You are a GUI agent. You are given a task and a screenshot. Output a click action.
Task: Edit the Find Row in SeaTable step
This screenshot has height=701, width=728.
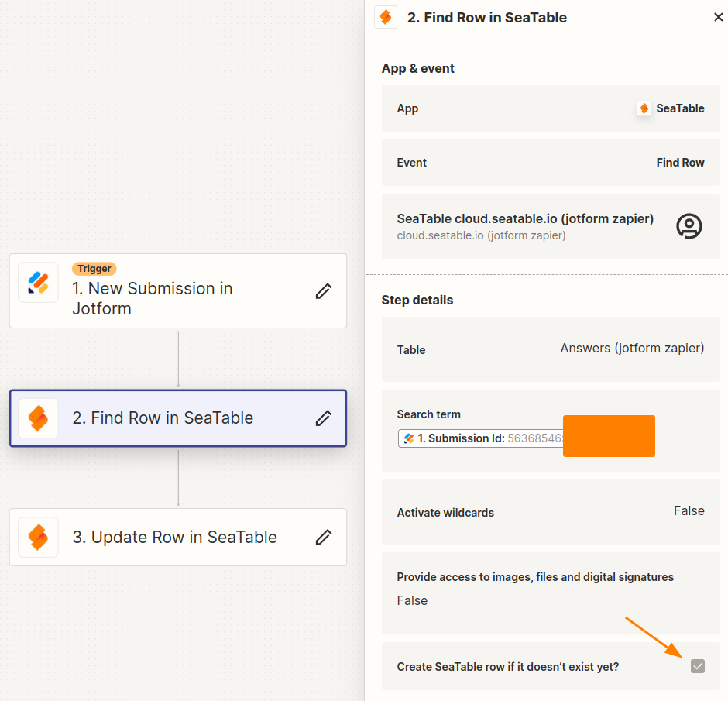pos(324,418)
